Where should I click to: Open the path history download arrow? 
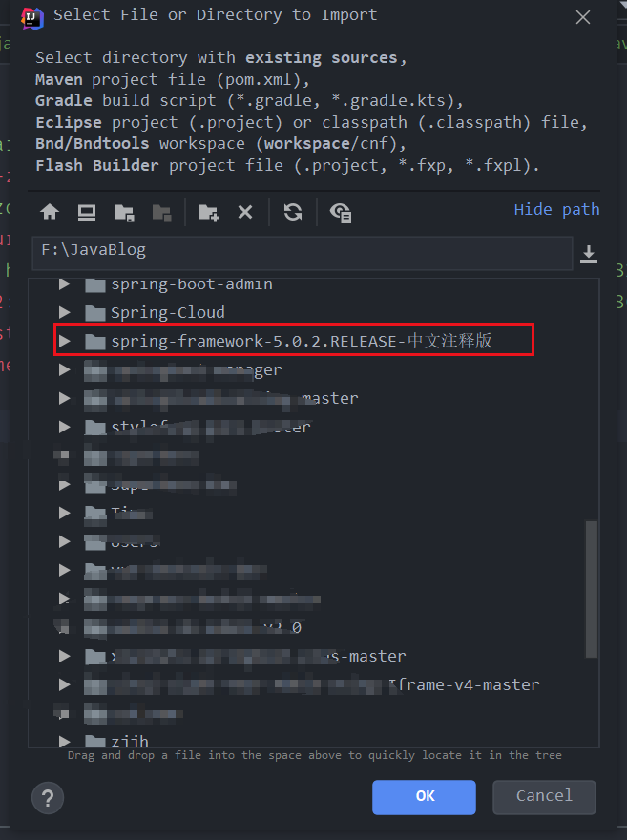pos(589,253)
